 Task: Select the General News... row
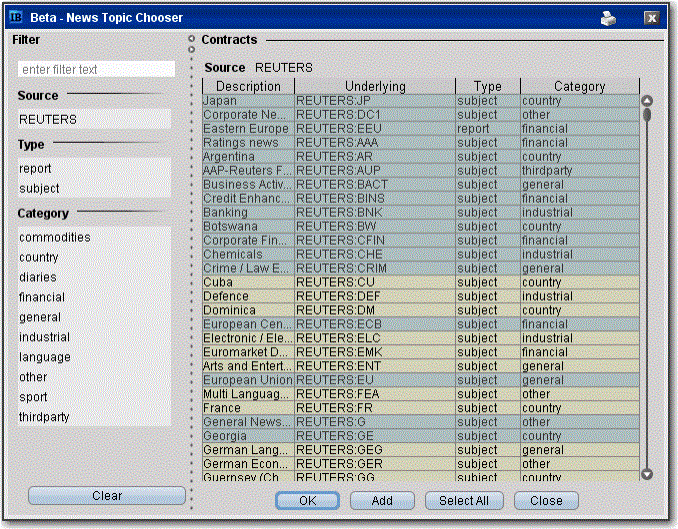click(x=421, y=422)
